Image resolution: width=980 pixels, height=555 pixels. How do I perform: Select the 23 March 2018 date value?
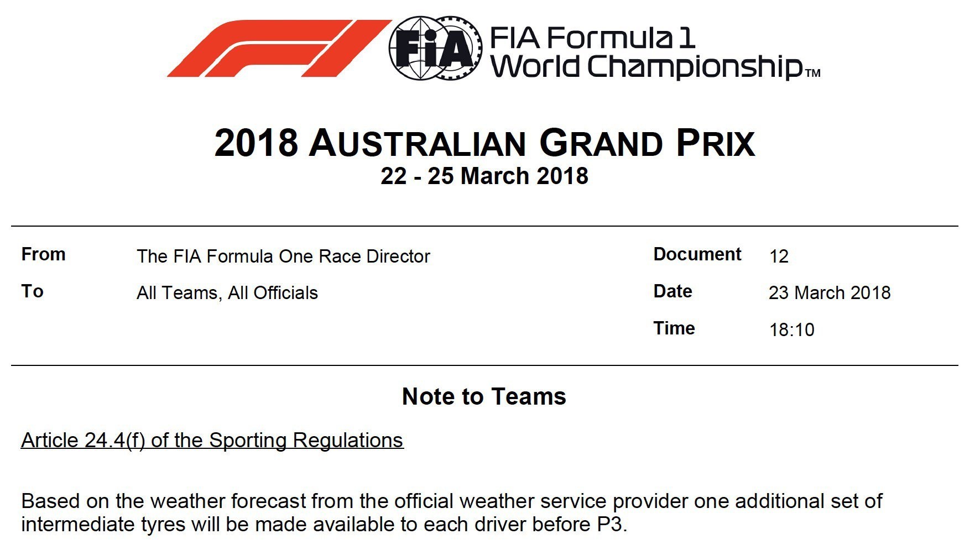pyautogui.click(x=830, y=293)
